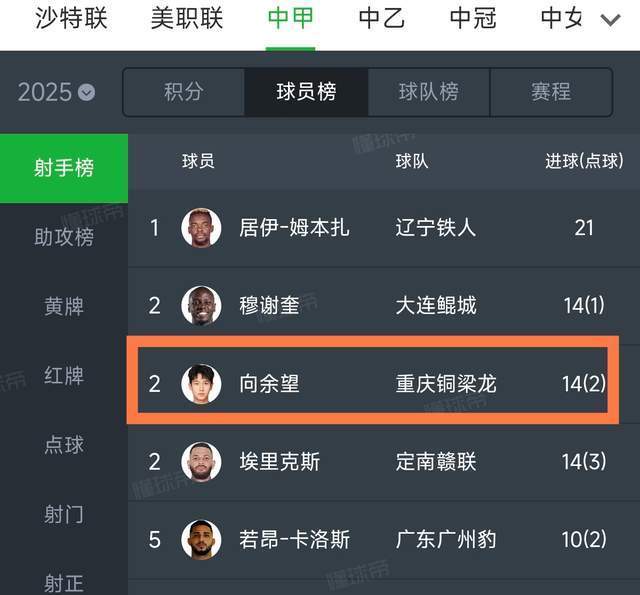Image resolution: width=640 pixels, height=595 pixels.
Task: Click 埃里克斯 player avatar
Action: coord(201,462)
